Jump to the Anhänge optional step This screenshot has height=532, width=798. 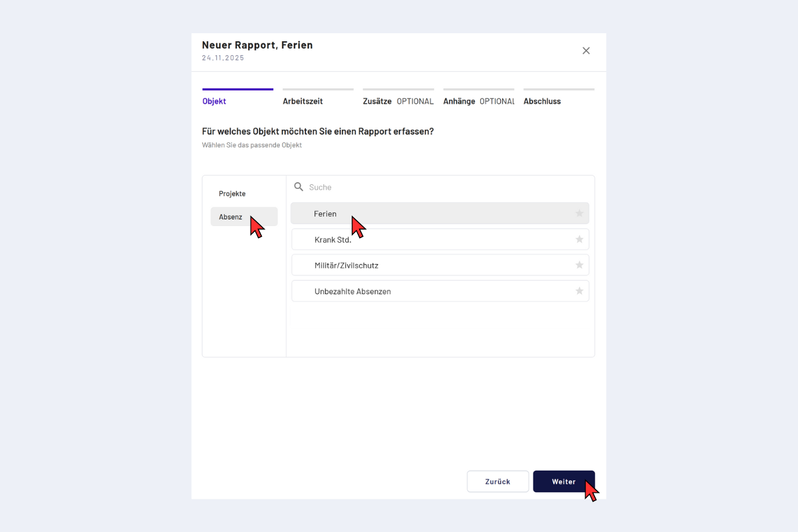tap(478, 101)
